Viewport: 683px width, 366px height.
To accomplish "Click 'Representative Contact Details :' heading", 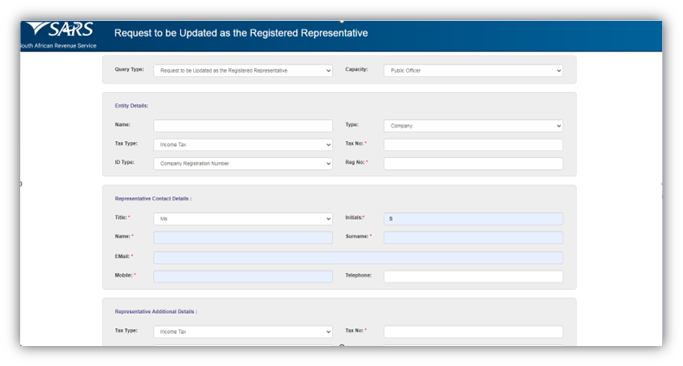I will click(x=153, y=199).
